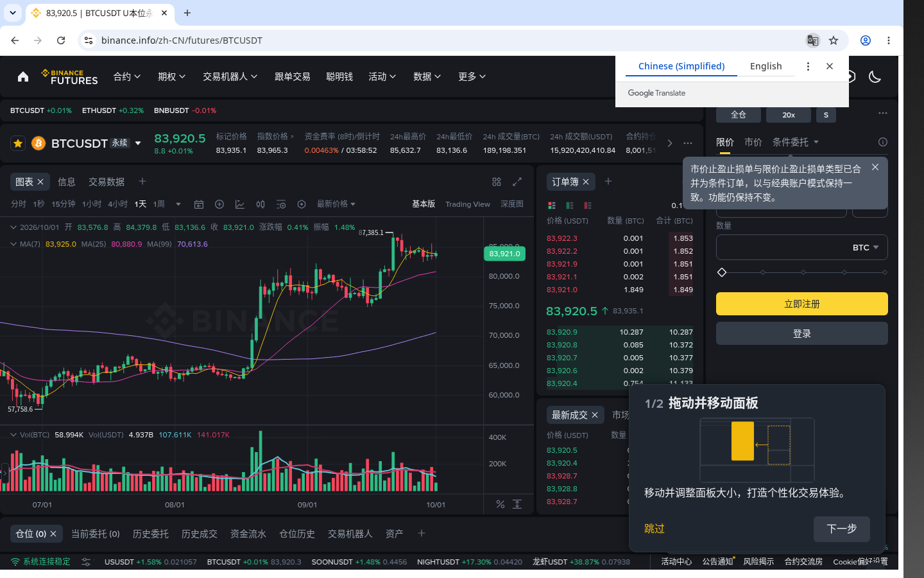Go to the Binance home icon
This screenshot has width=924, height=578.
click(23, 77)
